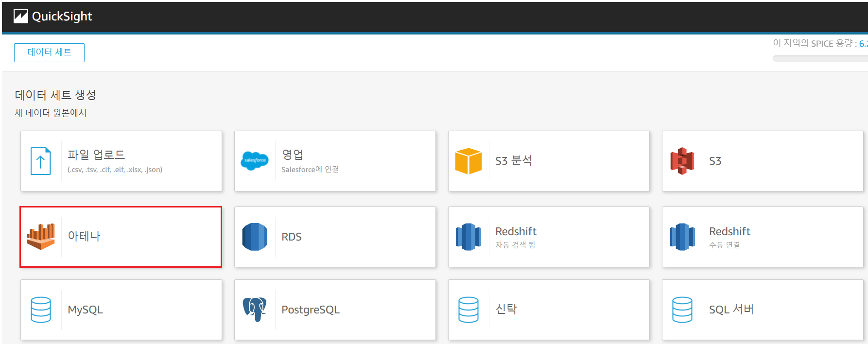Click the orange 아테나 icon
The width and height of the screenshot is (868, 345).
click(x=41, y=237)
